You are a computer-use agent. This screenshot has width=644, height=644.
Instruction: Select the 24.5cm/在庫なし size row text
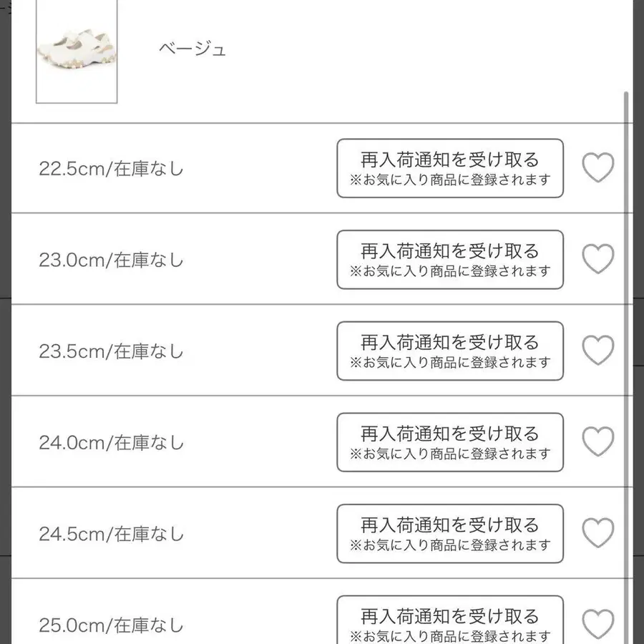click(111, 534)
